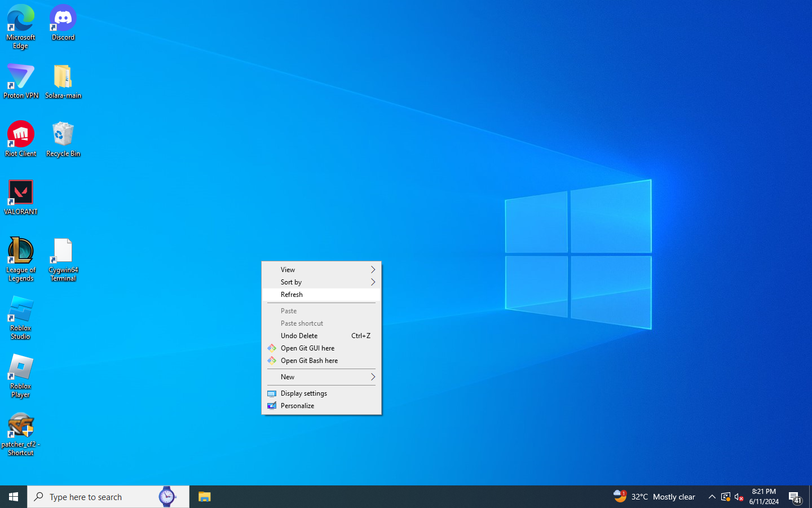This screenshot has width=812, height=508.
Task: Select the Discord desktop icon
Action: point(63,23)
